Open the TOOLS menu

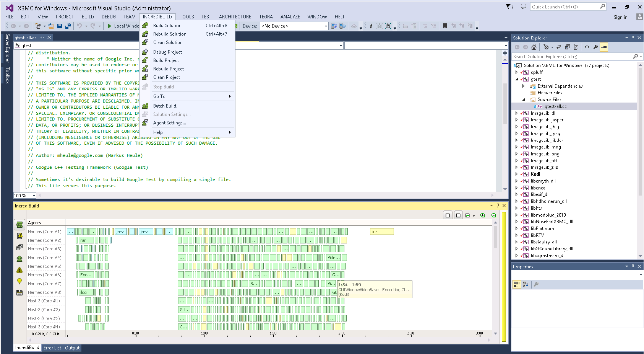tap(187, 17)
